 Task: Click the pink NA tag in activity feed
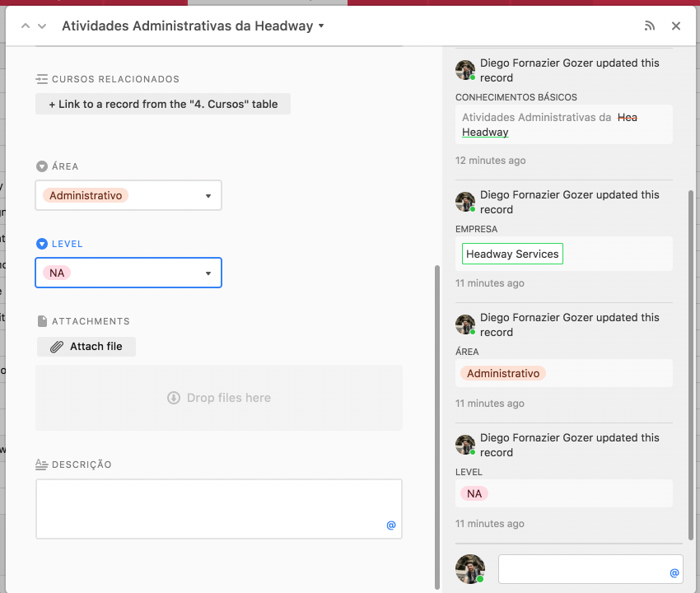(x=474, y=493)
